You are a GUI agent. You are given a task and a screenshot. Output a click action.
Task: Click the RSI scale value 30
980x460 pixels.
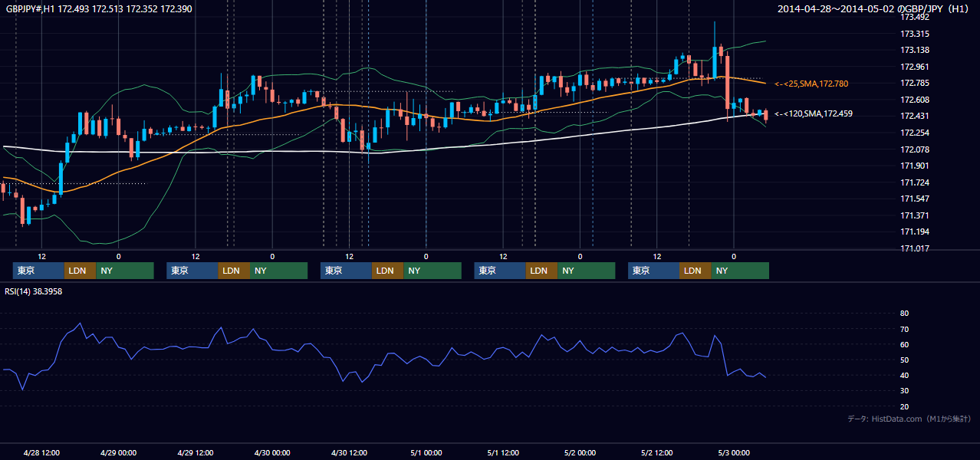(x=904, y=391)
